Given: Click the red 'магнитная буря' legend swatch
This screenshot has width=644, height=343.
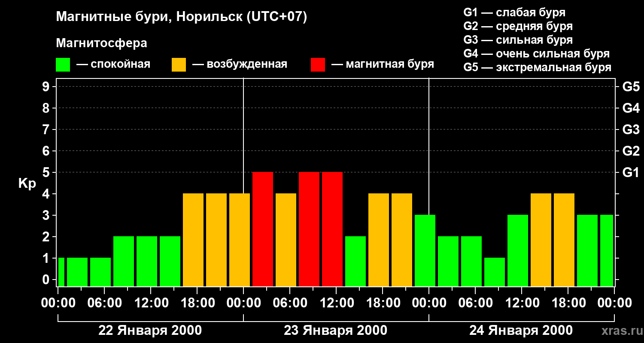Looking at the screenshot, I should (318, 65).
